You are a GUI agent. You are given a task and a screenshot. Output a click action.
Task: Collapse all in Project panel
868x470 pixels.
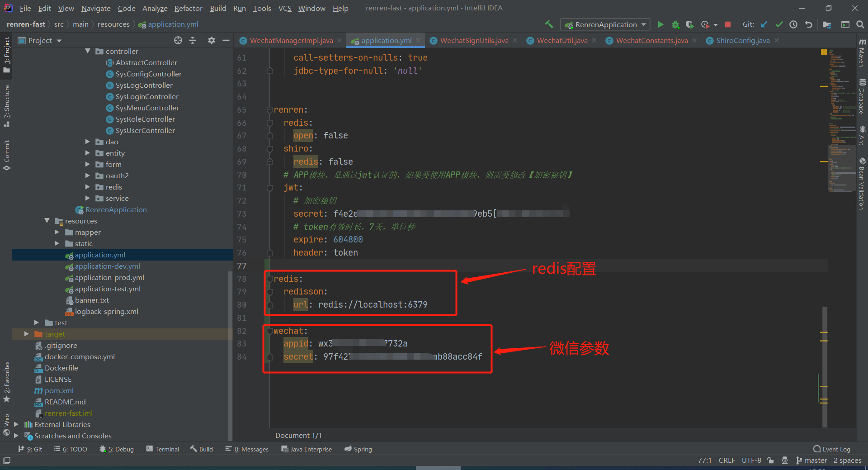click(193, 40)
